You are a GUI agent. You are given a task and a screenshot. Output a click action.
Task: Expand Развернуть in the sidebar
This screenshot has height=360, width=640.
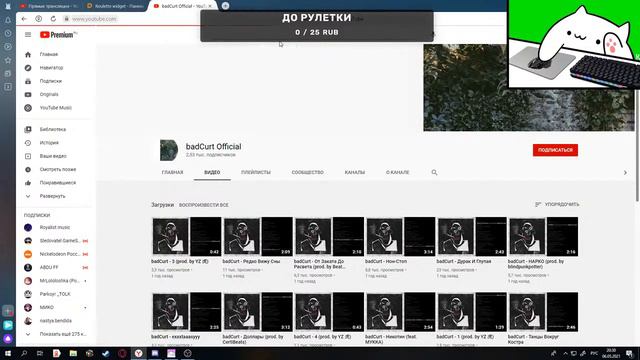pyautogui.click(x=52, y=196)
